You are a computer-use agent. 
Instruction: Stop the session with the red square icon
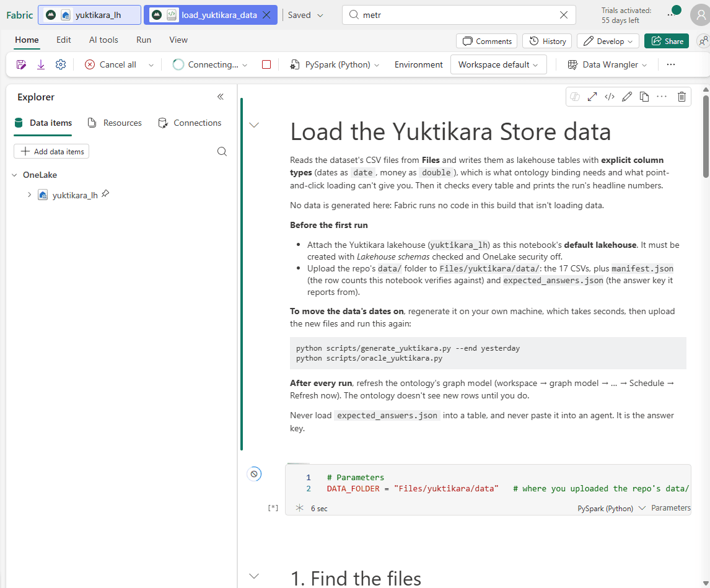tap(266, 65)
